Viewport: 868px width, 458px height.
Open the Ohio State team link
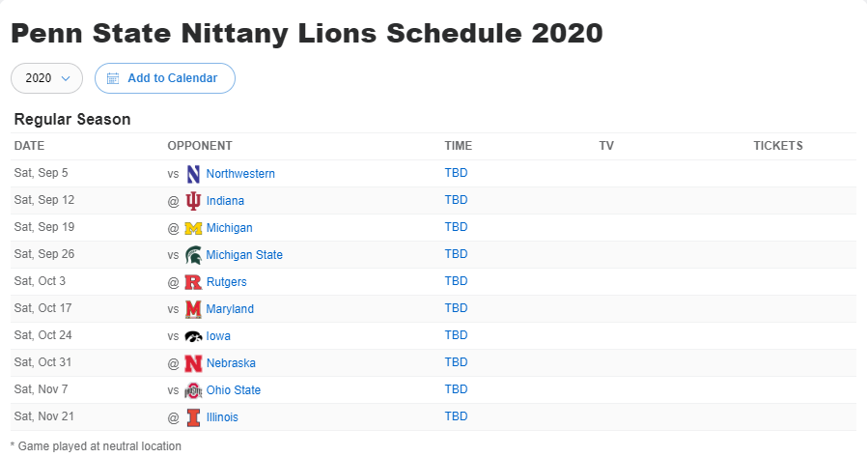point(233,390)
